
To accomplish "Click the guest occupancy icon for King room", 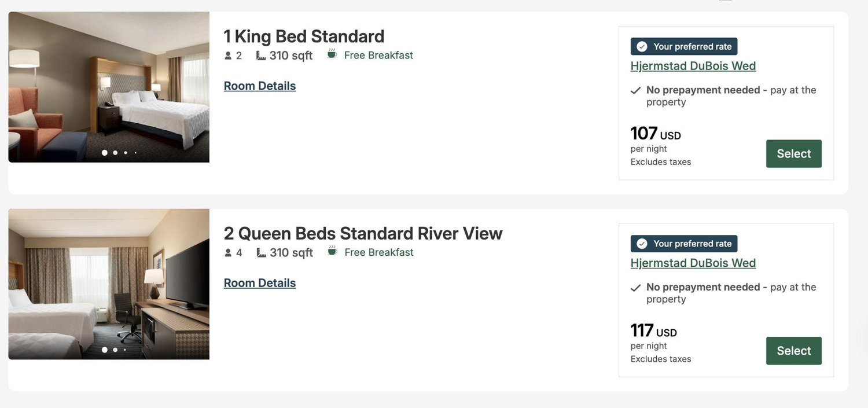I will tap(228, 56).
